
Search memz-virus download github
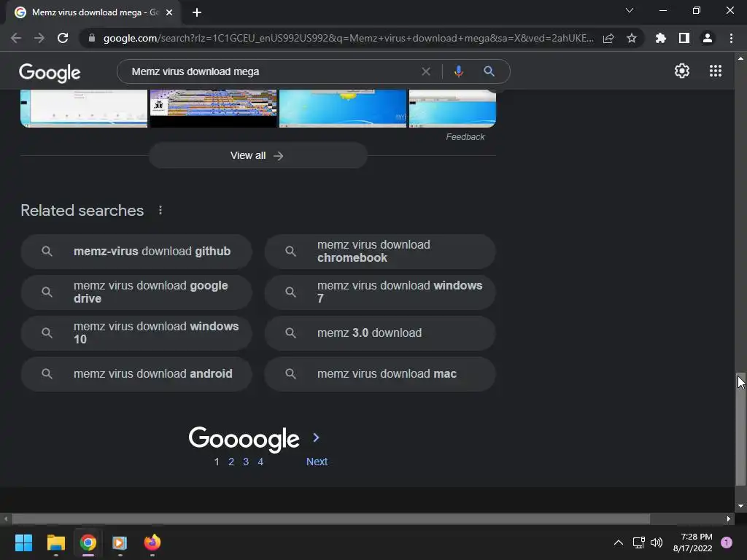[136, 252]
